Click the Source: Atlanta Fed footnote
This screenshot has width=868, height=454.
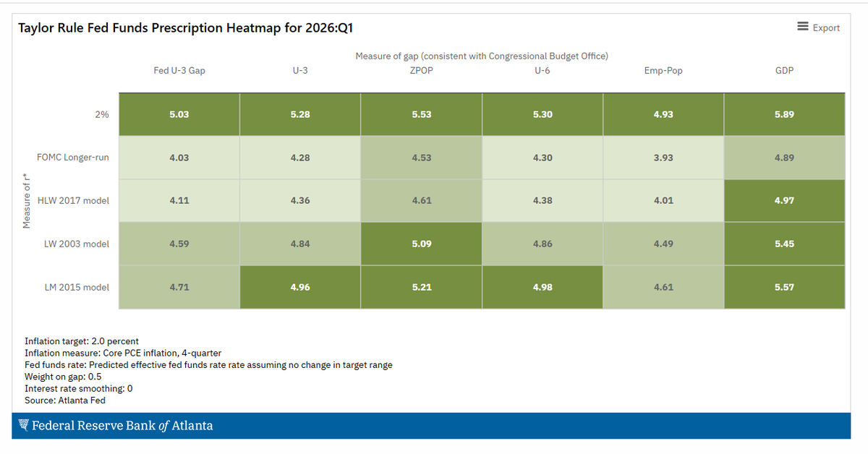(65, 400)
